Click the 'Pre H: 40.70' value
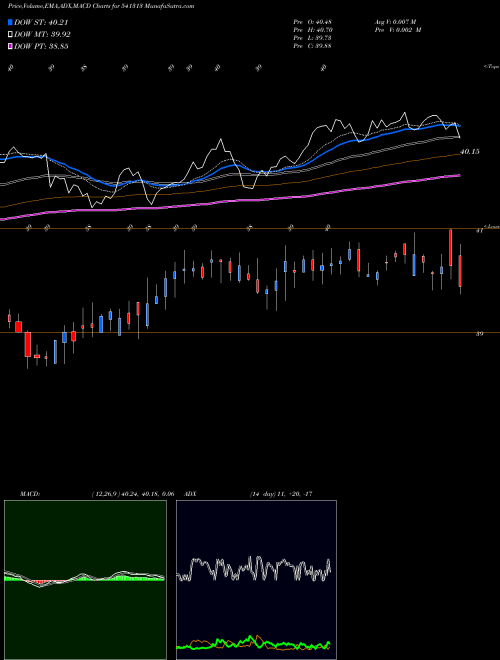Image resolution: width=500 pixels, height=660 pixels. [x=312, y=29]
